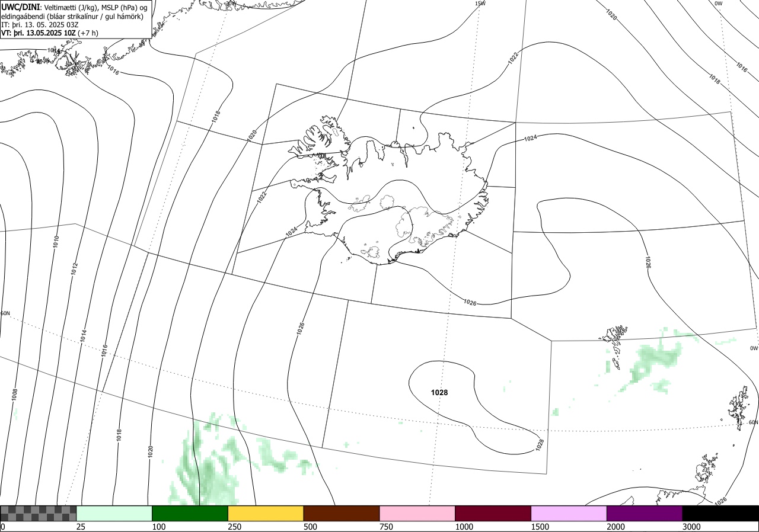Pick the dark maroon 1000–1500 legend swatch

pyautogui.click(x=493, y=513)
